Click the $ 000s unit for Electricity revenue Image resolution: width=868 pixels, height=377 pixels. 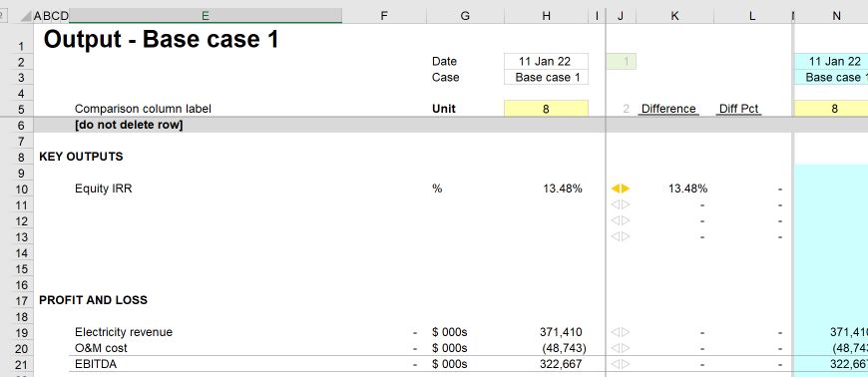[450, 332]
